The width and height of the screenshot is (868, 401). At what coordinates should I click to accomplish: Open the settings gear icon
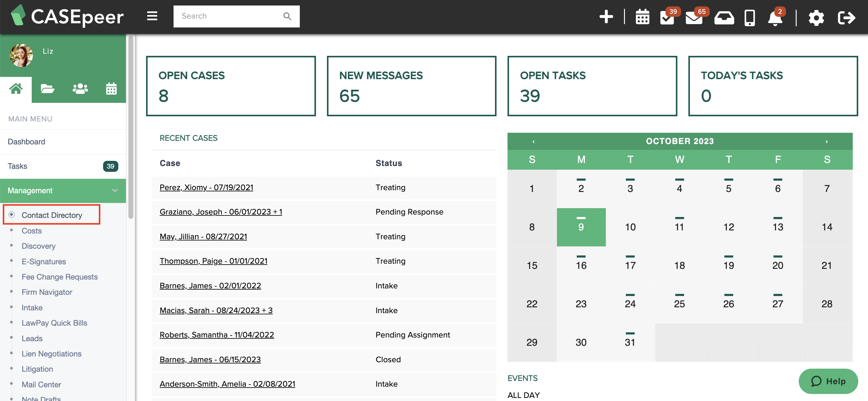(x=816, y=17)
